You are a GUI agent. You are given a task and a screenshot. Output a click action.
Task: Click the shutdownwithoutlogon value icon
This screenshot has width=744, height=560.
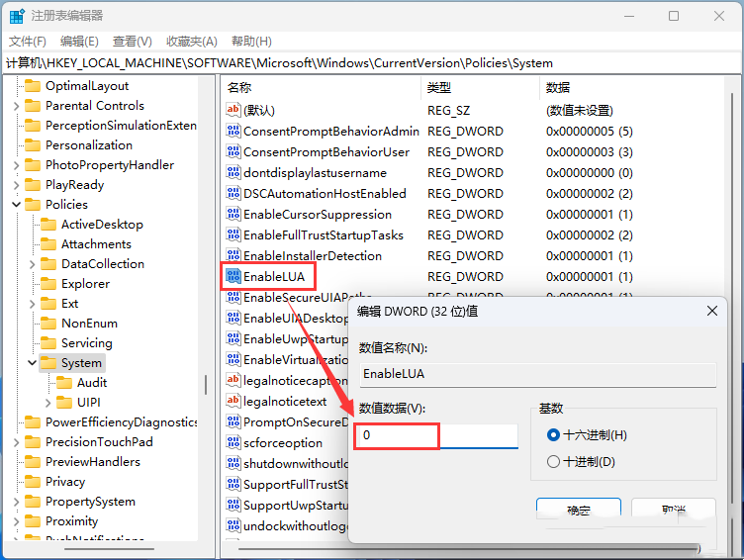coord(232,463)
